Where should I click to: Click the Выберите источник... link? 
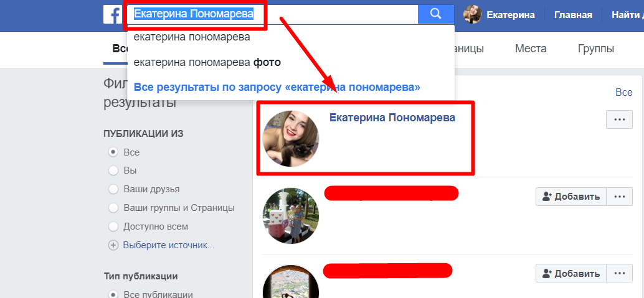coord(169,246)
